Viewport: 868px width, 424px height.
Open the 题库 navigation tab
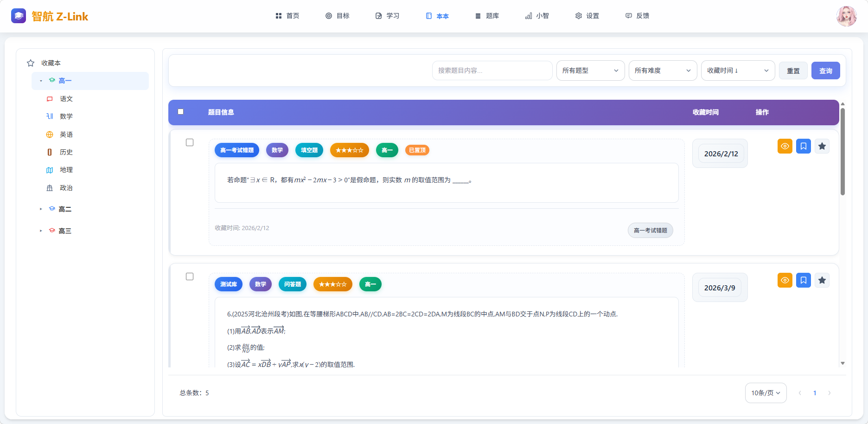[x=487, y=16]
